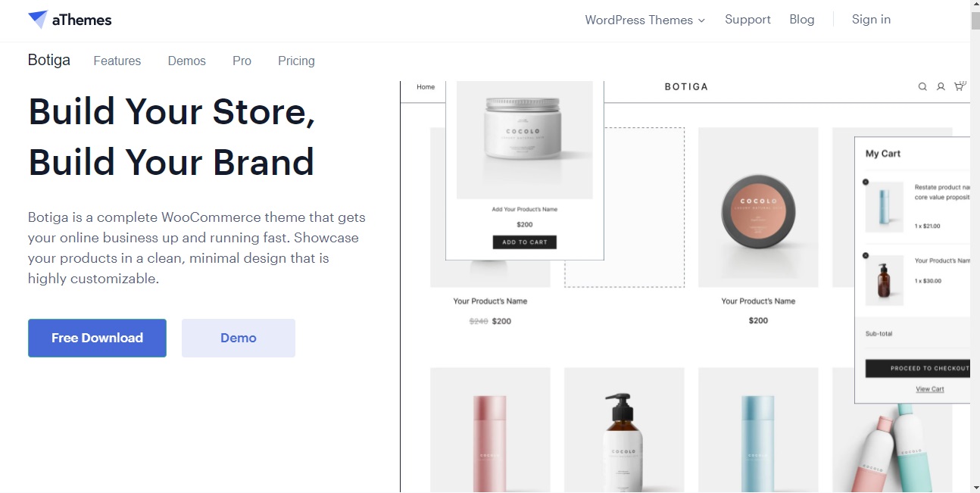Go to the Pricing tab
980x493 pixels.
296,61
